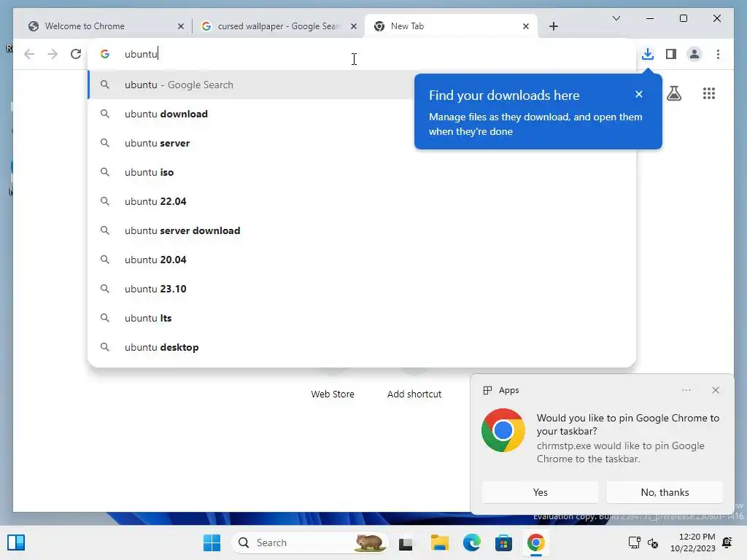
Task: Click 'No, thanks' in the pin prompt
Action: (665, 492)
